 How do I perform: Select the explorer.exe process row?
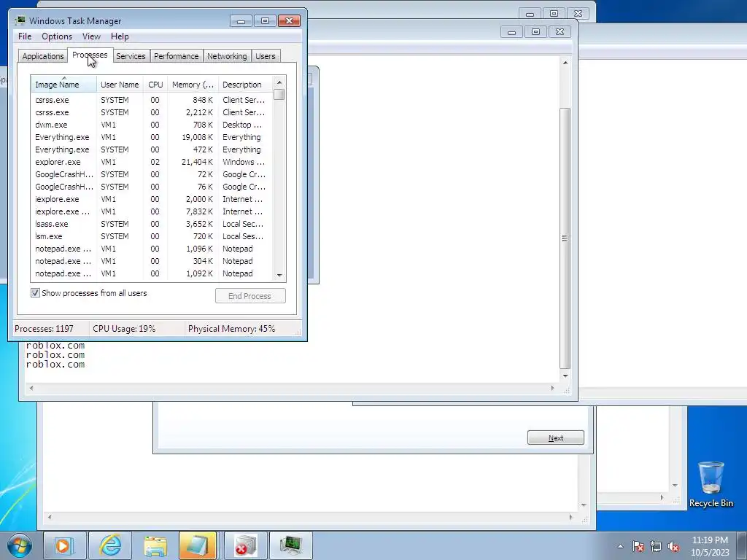point(152,162)
